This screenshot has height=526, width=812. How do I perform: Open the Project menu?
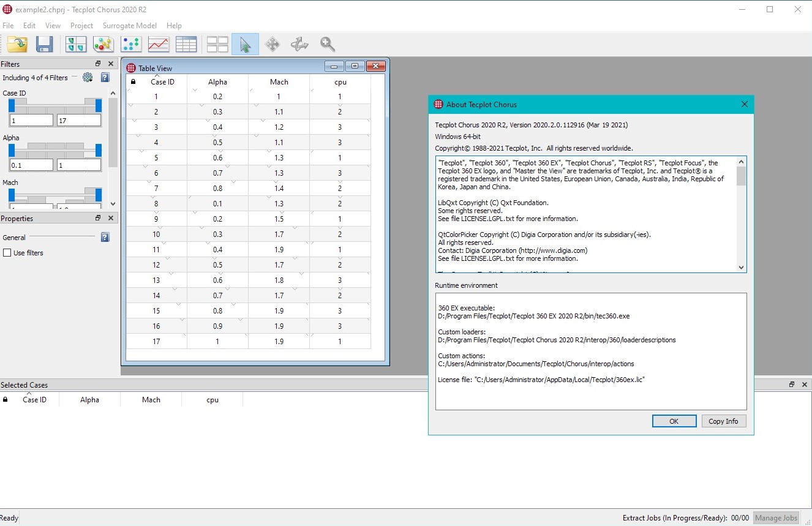81,26
